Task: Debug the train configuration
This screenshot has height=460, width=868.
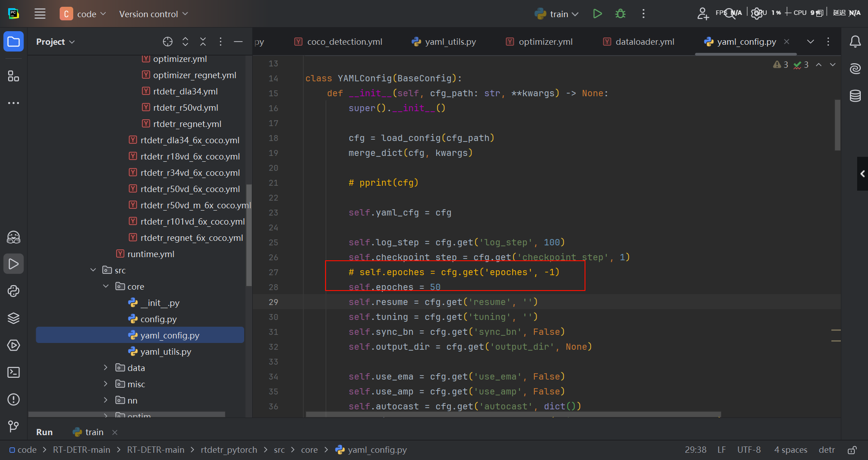Action: (621, 14)
